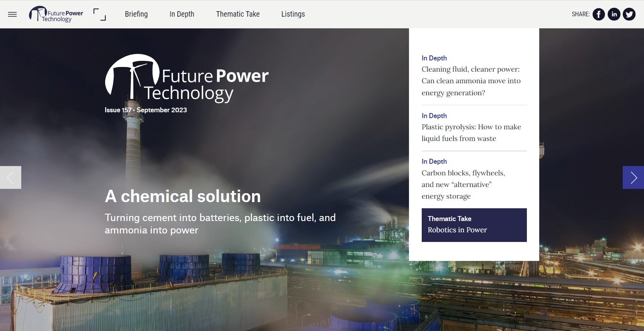Image resolution: width=644 pixels, height=331 pixels.
Task: Select Thematic Take in the top navigation
Action: (238, 14)
